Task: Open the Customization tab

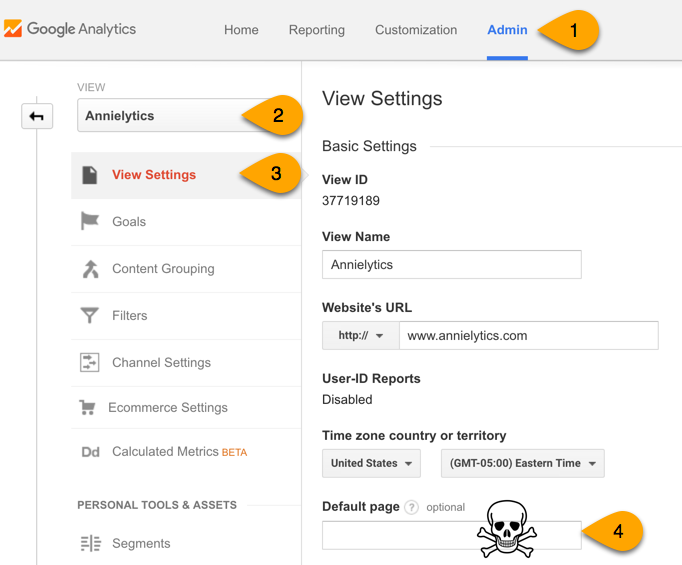Action: click(416, 30)
